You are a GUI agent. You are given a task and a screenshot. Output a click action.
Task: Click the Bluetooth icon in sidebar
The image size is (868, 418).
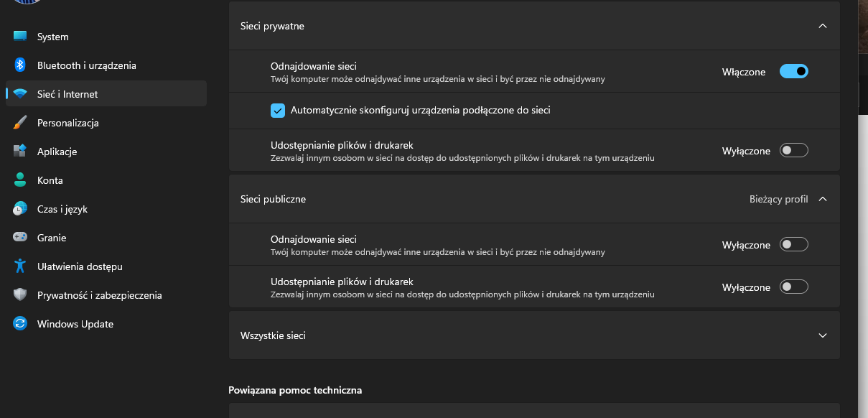(20, 65)
